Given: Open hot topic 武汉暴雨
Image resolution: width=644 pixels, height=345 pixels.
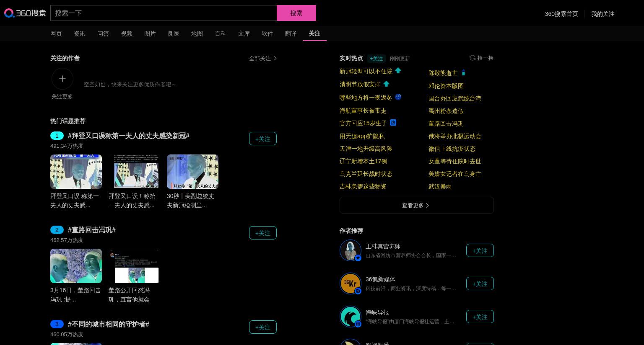Looking at the screenshot, I should (x=440, y=186).
